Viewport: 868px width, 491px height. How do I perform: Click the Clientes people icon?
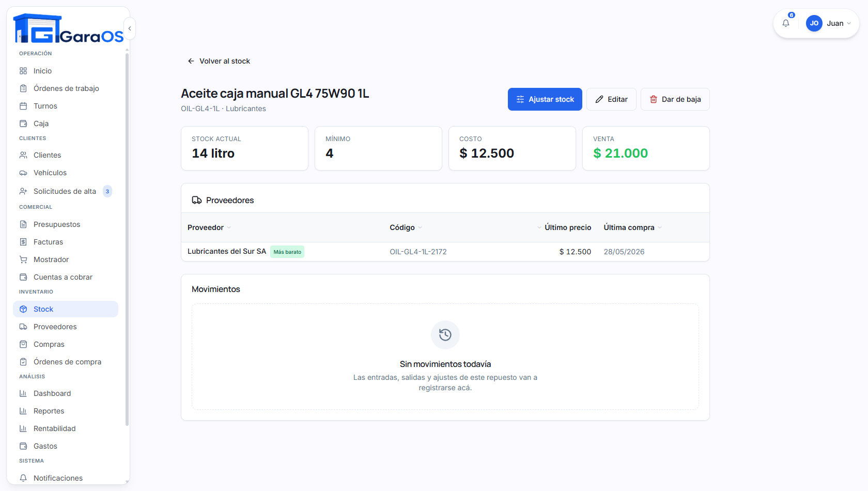(23, 155)
